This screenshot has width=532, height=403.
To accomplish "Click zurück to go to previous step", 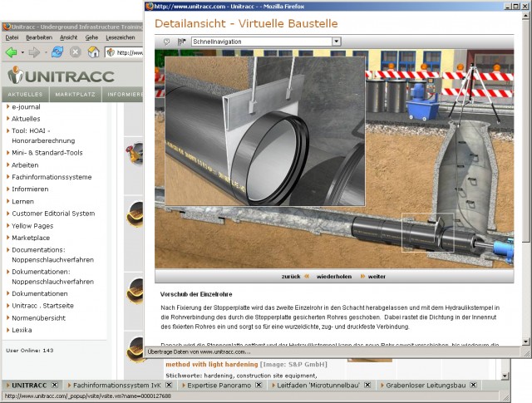I will tap(291, 276).
